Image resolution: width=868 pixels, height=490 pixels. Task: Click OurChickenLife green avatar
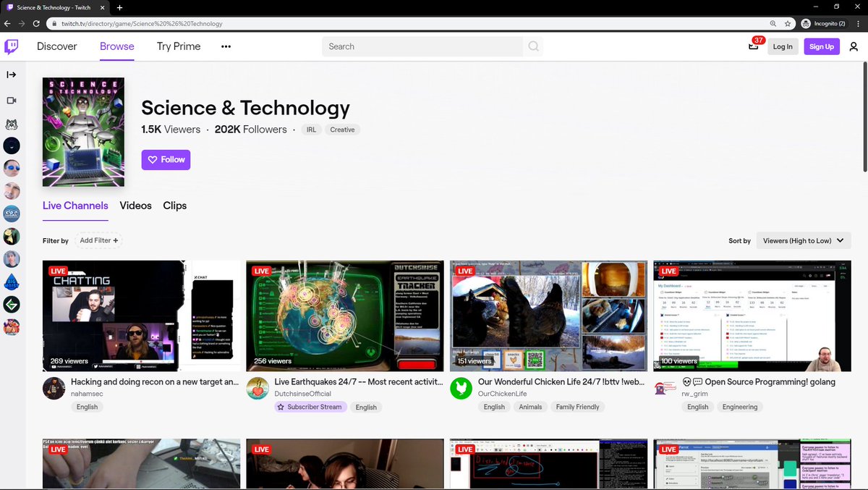pos(461,388)
